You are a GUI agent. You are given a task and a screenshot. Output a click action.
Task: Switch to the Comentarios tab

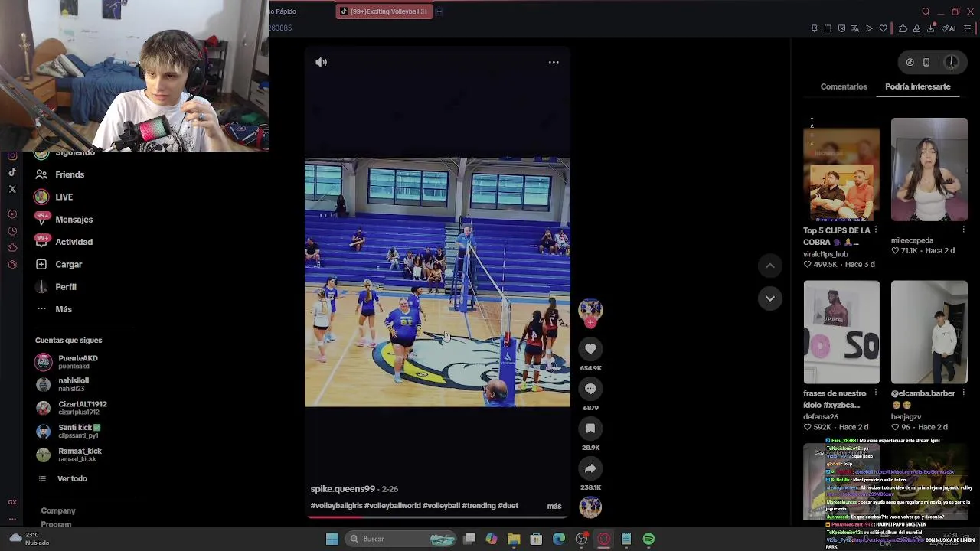(844, 86)
